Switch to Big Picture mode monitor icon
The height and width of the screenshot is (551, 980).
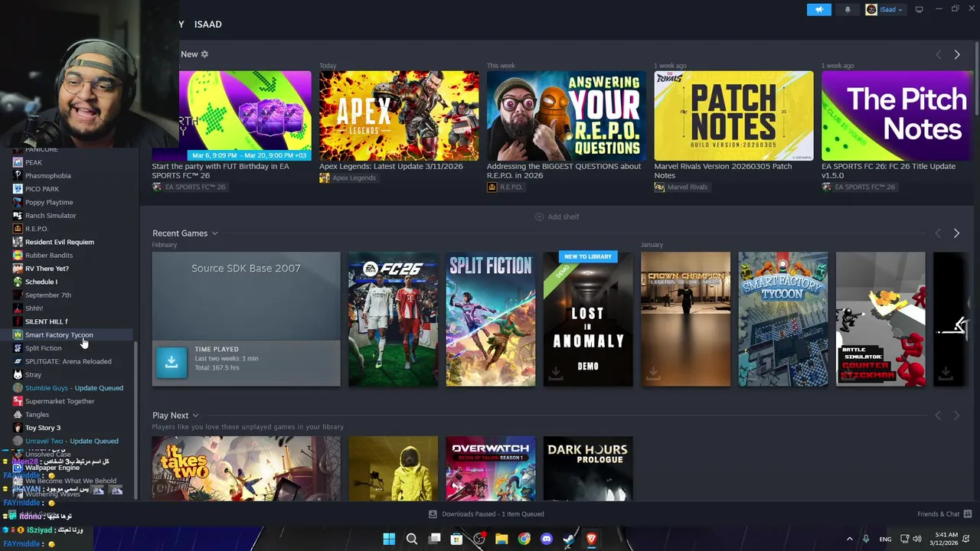click(x=919, y=9)
